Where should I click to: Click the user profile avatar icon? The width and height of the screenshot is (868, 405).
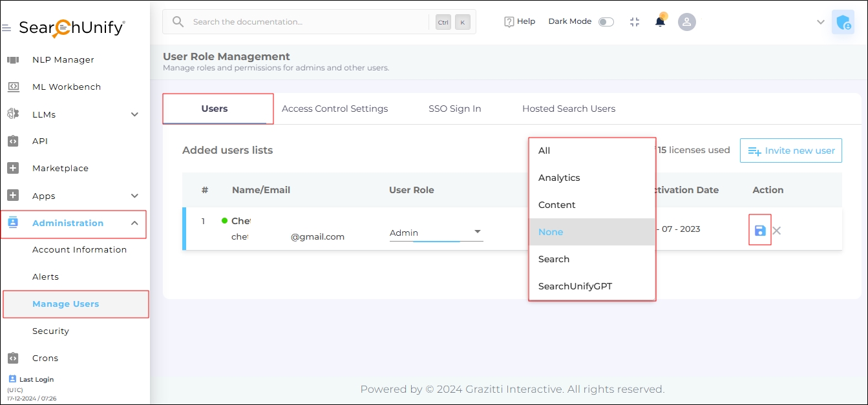click(686, 22)
